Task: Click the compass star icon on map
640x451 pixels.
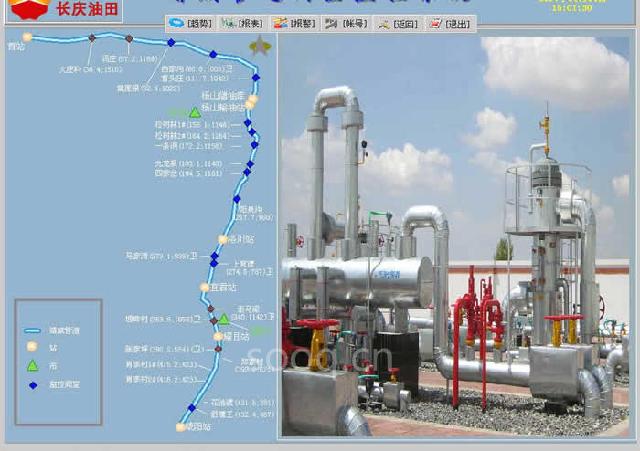Action: click(x=260, y=46)
